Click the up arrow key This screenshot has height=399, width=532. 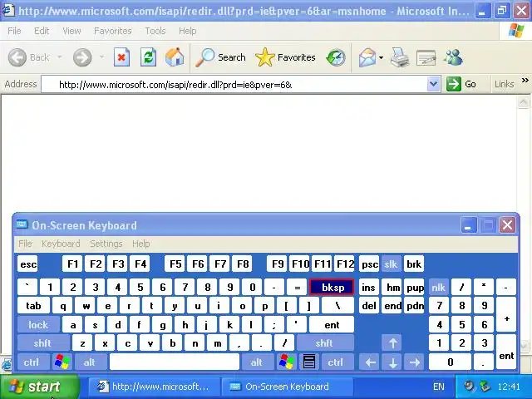click(392, 343)
